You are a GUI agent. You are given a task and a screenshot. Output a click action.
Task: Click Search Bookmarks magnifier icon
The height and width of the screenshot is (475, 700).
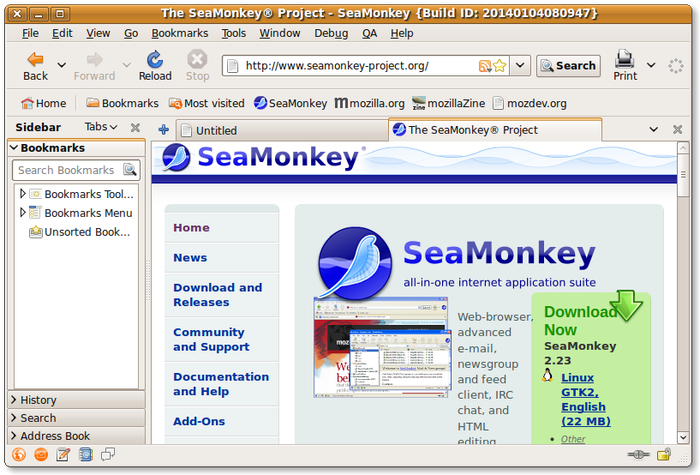(x=130, y=170)
